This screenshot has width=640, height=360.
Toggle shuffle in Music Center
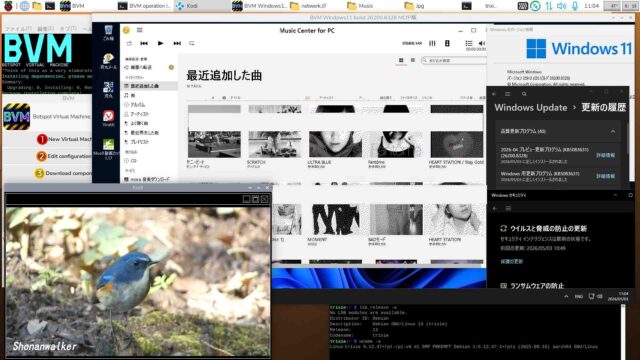pyautogui.click(x=129, y=43)
